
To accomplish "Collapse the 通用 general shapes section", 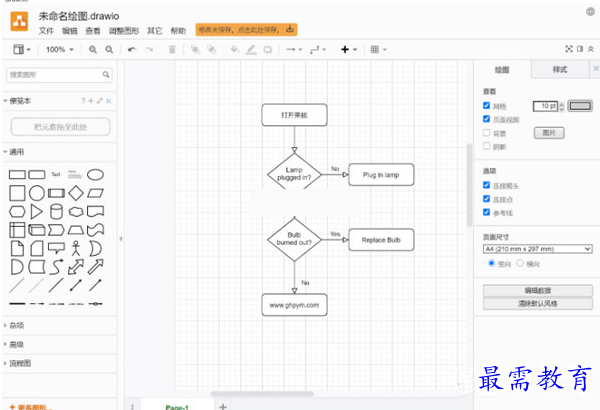I will pos(14,152).
